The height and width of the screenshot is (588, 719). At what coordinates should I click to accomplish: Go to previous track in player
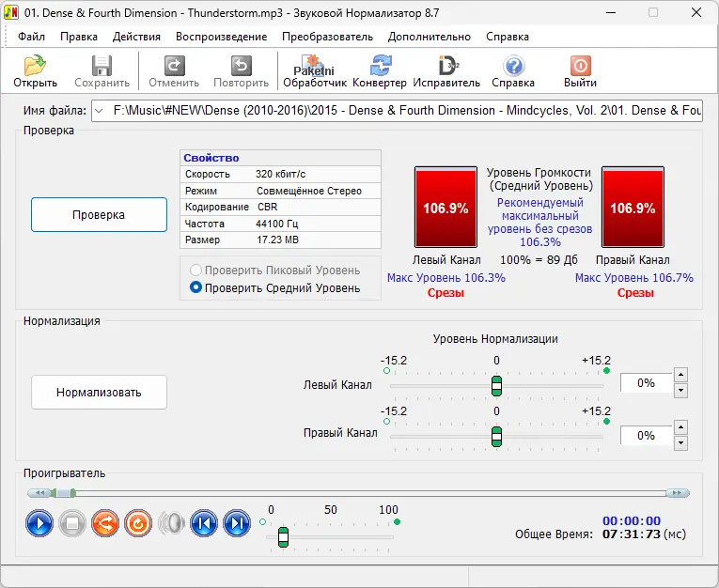click(x=204, y=523)
